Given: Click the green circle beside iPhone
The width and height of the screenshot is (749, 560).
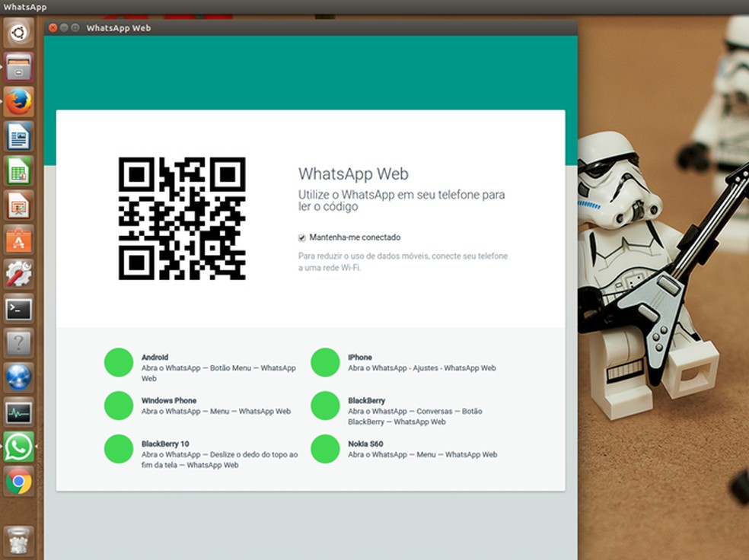Looking at the screenshot, I should coord(325,362).
